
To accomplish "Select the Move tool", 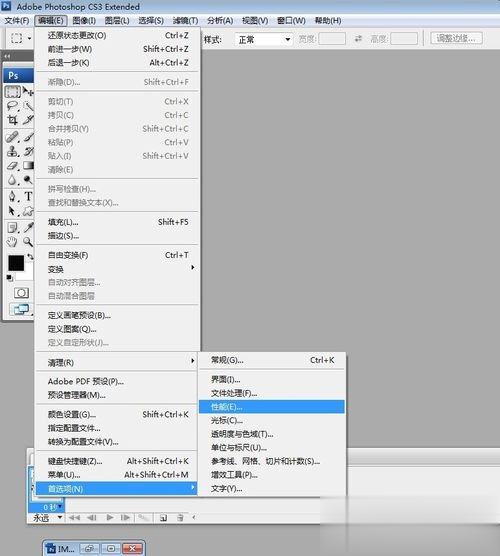I will coord(28,92).
